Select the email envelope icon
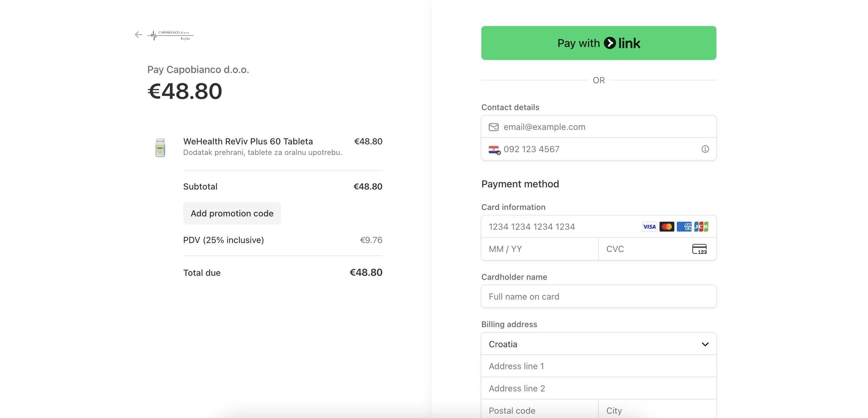 point(494,127)
